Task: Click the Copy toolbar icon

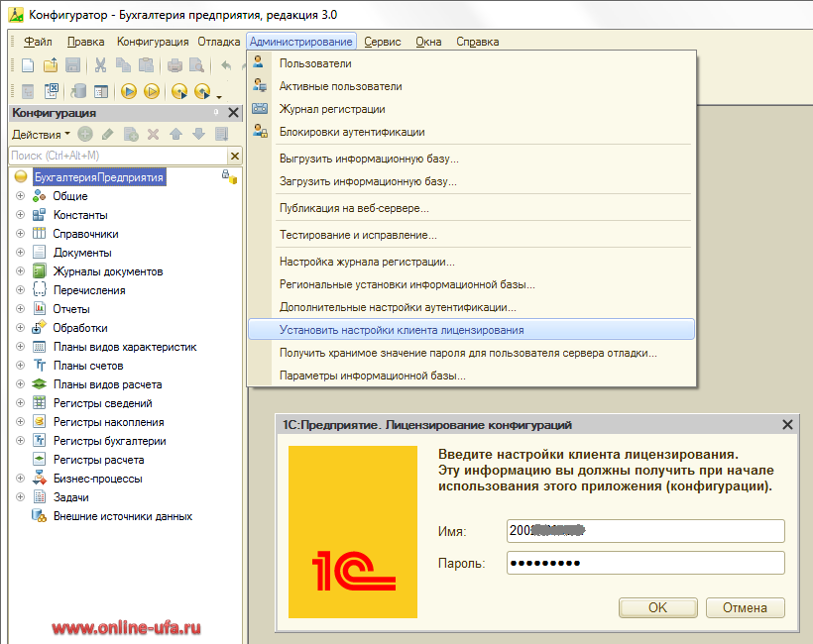Action: [x=123, y=65]
